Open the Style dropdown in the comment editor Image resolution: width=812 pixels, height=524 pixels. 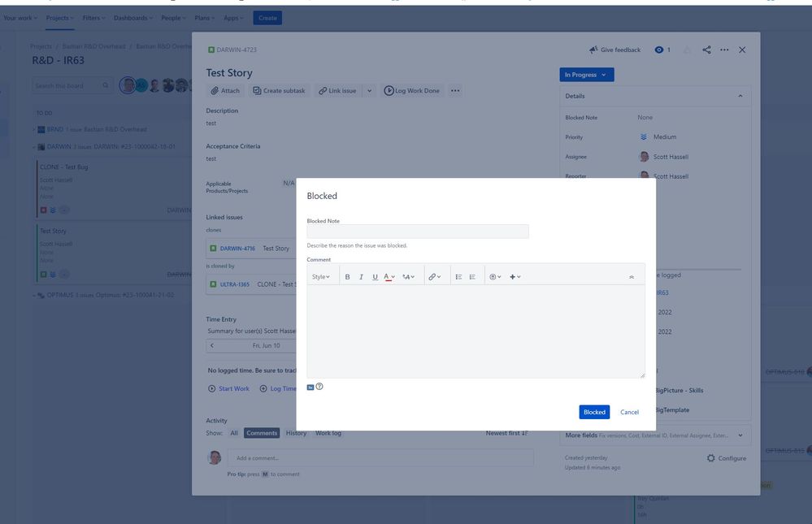(322, 276)
